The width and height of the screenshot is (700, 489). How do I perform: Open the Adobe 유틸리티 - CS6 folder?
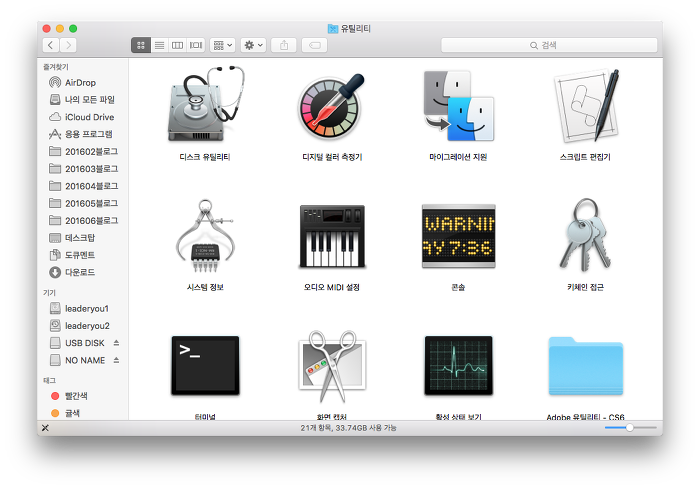[x=585, y=366]
